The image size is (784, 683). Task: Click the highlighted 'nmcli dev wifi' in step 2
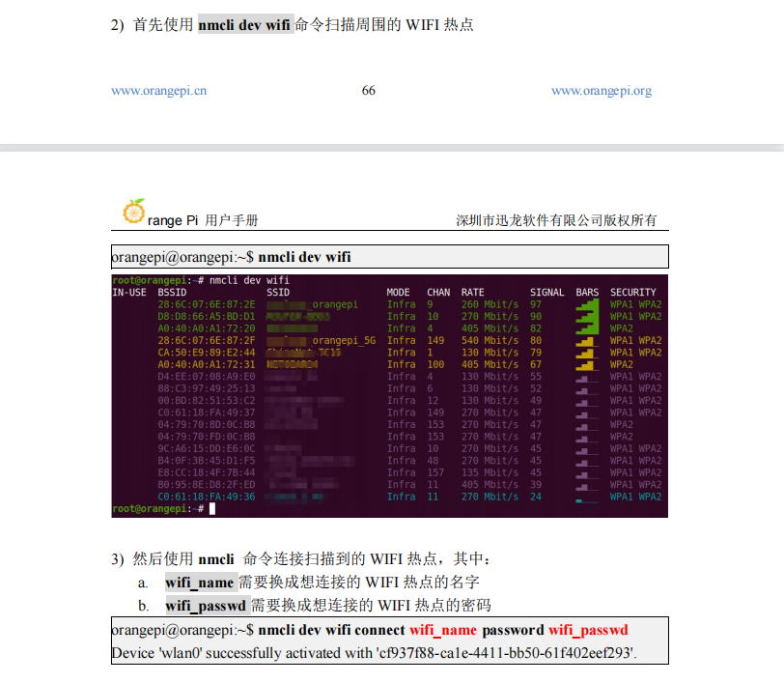pos(244,24)
